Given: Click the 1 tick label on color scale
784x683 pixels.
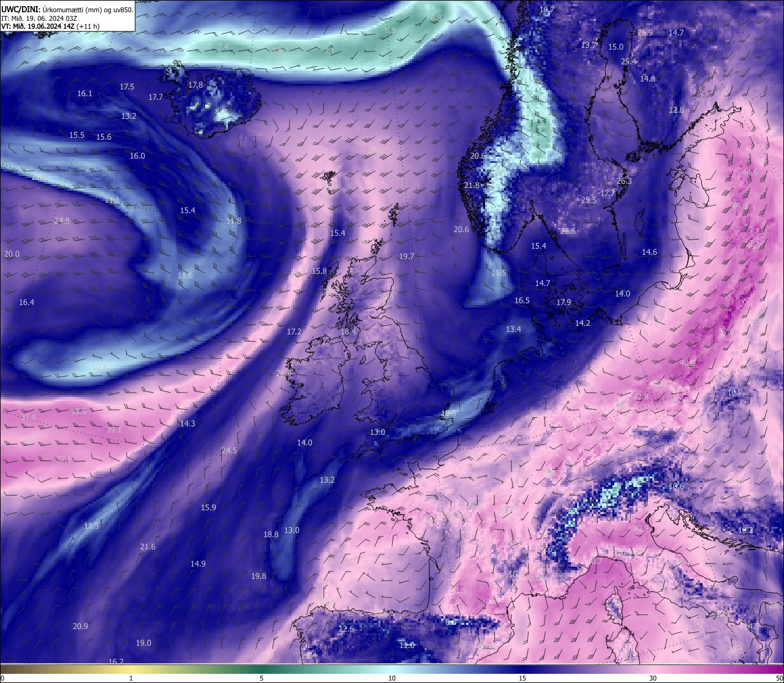Looking at the screenshot, I should pyautogui.click(x=131, y=678).
